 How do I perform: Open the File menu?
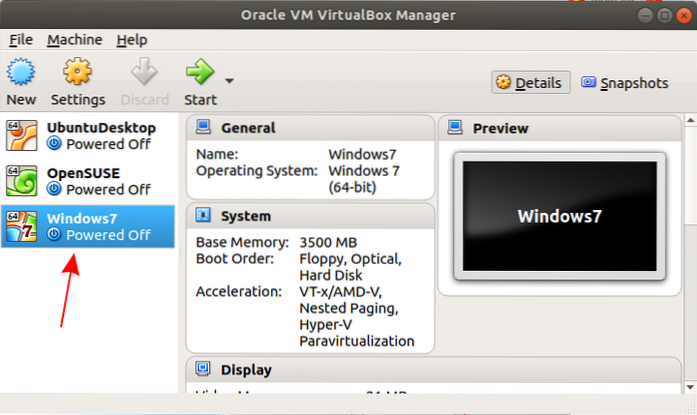(x=21, y=40)
